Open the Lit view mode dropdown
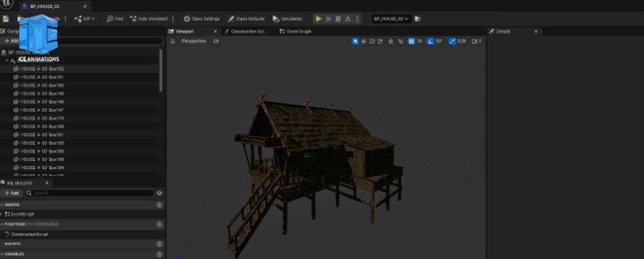This screenshot has width=644, height=259. (216, 41)
